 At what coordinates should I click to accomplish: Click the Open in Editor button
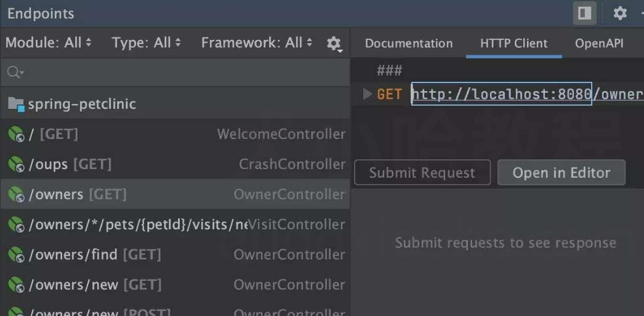pyautogui.click(x=561, y=173)
